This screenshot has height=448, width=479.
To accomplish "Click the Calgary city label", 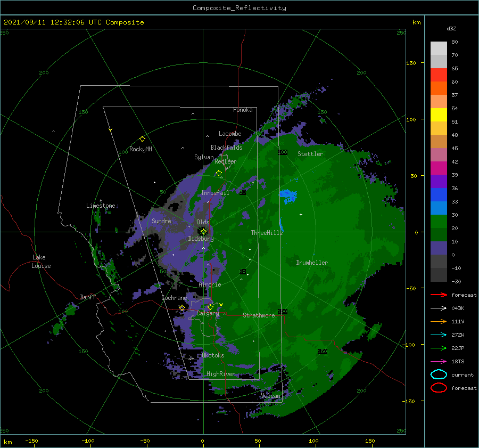I will point(208,313).
